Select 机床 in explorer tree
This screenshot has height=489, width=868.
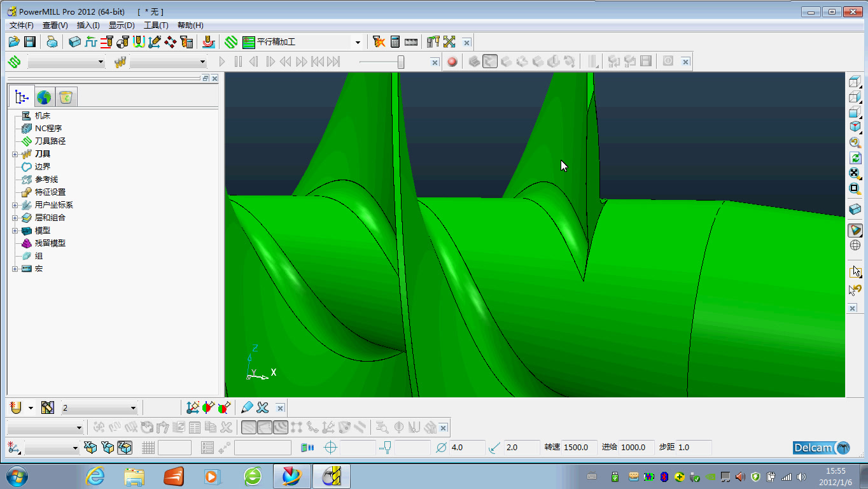pyautogui.click(x=43, y=116)
